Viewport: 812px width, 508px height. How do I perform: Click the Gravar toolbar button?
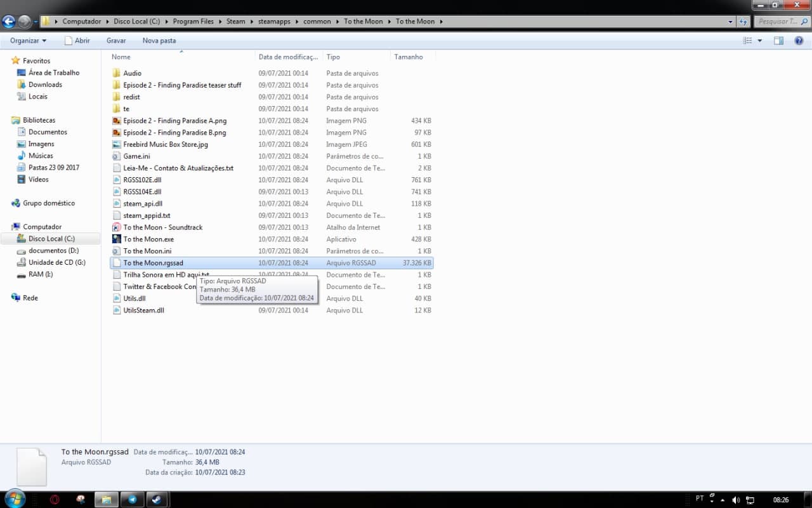point(116,41)
